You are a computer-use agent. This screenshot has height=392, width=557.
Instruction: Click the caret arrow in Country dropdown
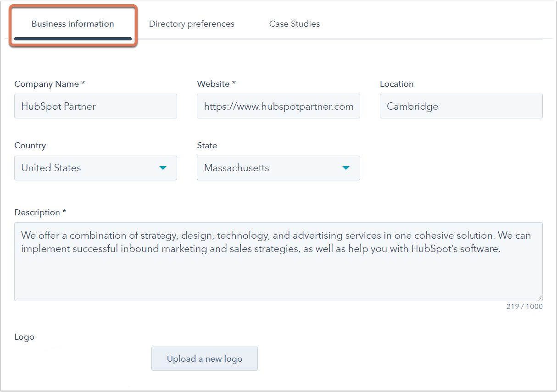pyautogui.click(x=163, y=168)
